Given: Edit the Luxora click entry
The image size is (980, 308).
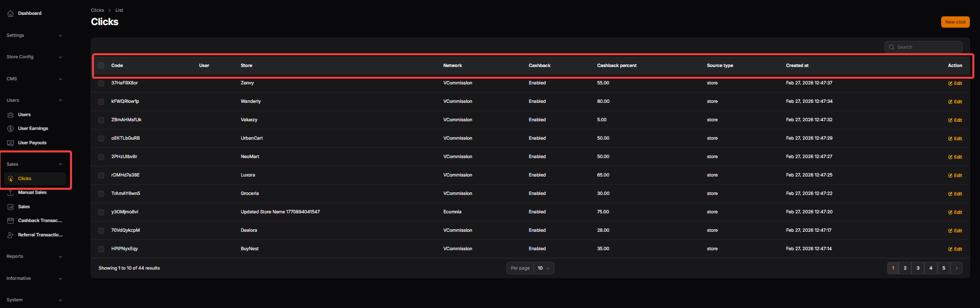Looking at the screenshot, I should pos(955,175).
